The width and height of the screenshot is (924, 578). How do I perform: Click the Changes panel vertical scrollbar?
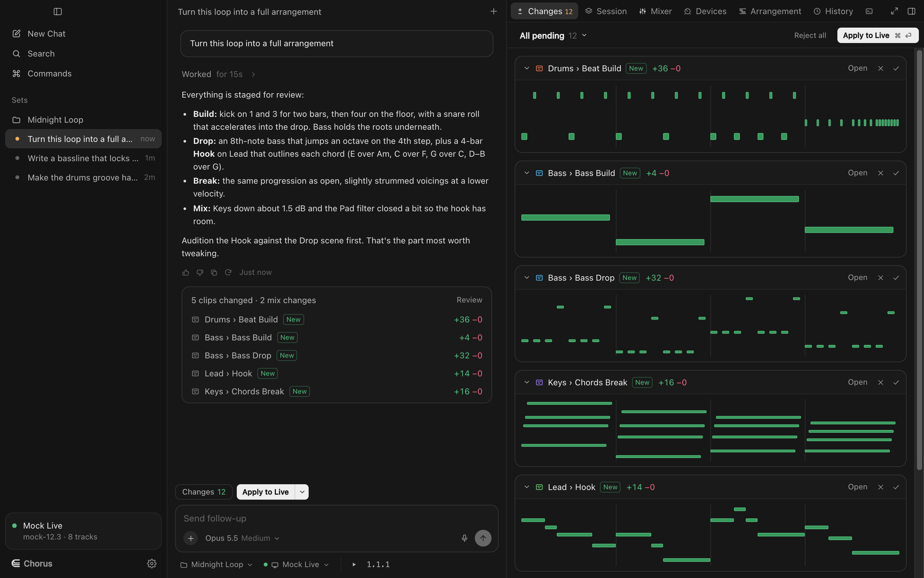(x=919, y=260)
